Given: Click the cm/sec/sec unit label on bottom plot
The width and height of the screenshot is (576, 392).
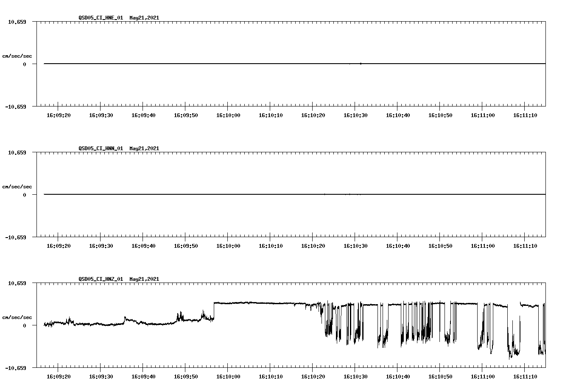Looking at the screenshot, I should (x=17, y=316).
